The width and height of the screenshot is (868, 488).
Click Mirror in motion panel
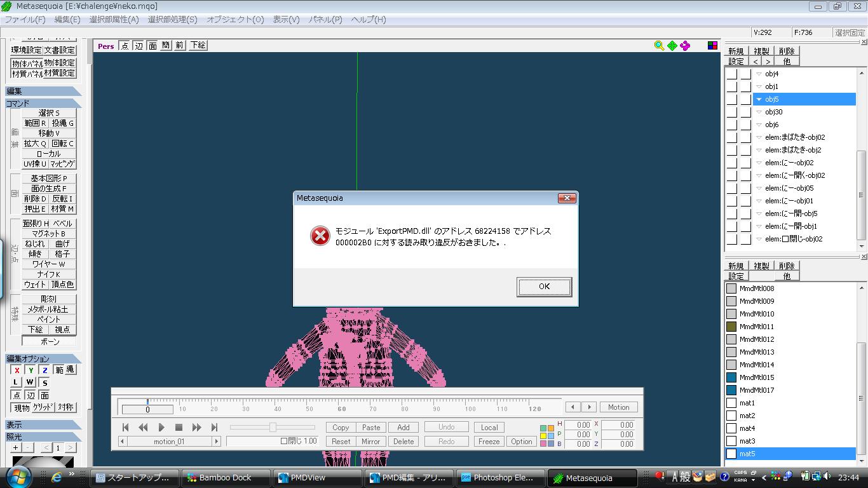tap(371, 442)
